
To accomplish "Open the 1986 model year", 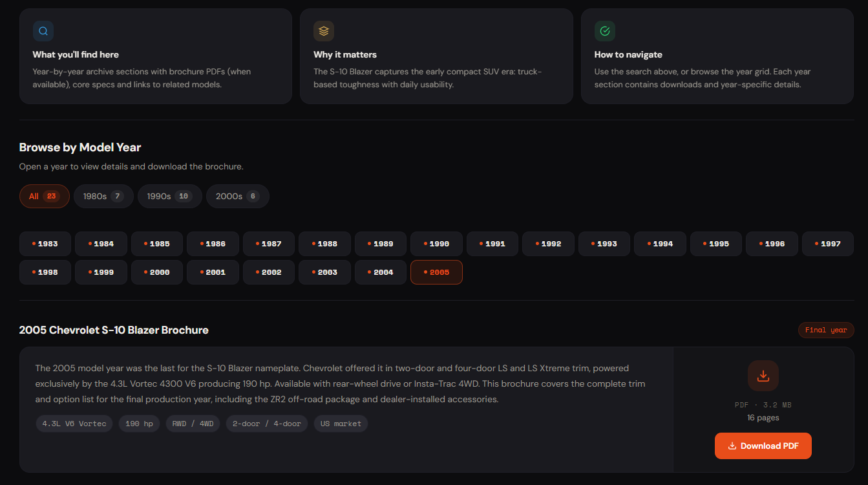I will [x=213, y=244].
